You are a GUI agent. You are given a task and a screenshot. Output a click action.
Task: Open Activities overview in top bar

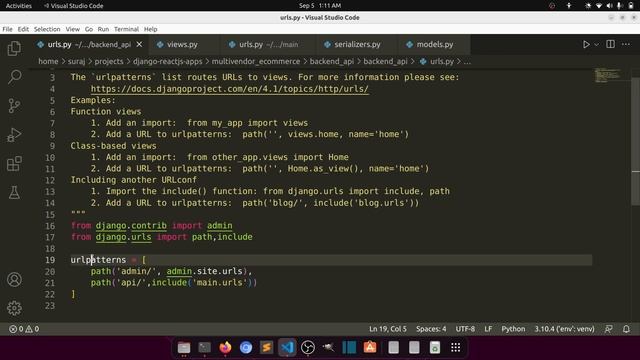[x=19, y=6]
